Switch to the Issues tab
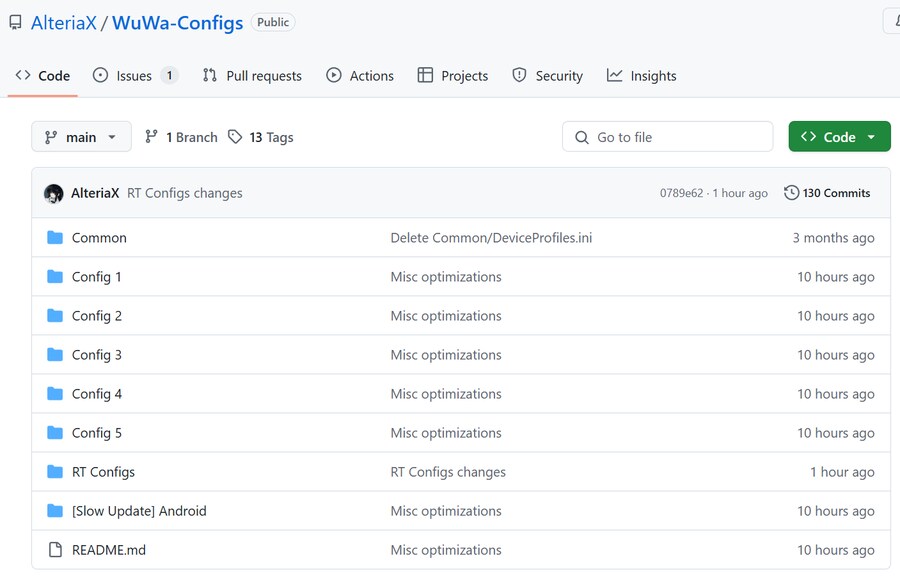 pyautogui.click(x=134, y=76)
